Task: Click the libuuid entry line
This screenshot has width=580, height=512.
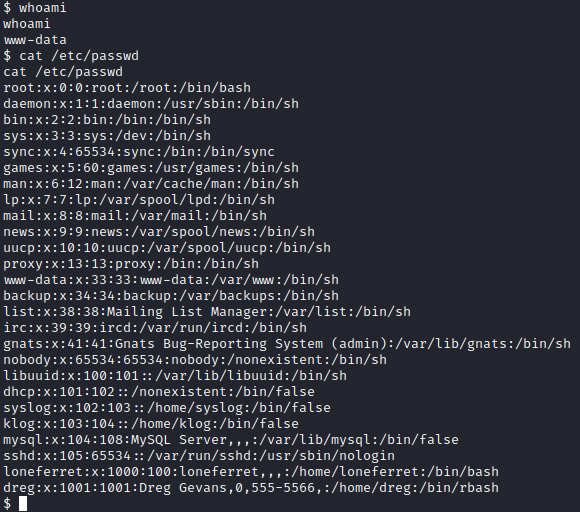Action: [175, 375]
